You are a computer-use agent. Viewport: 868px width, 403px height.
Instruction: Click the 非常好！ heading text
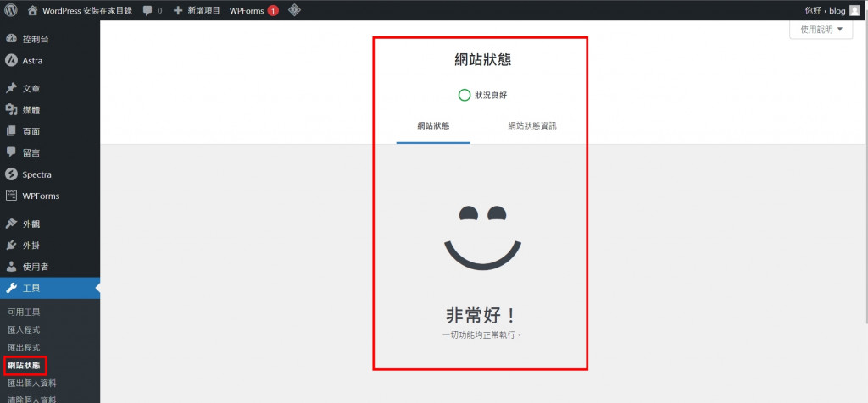tap(481, 315)
